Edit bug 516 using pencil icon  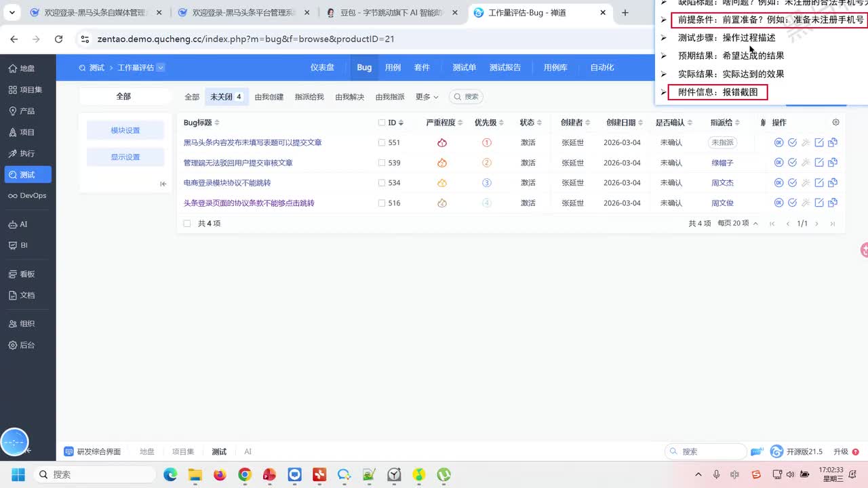pos(819,203)
